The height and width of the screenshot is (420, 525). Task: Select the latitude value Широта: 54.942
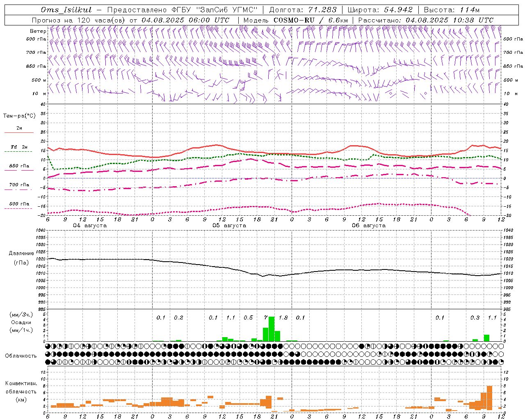(x=379, y=10)
